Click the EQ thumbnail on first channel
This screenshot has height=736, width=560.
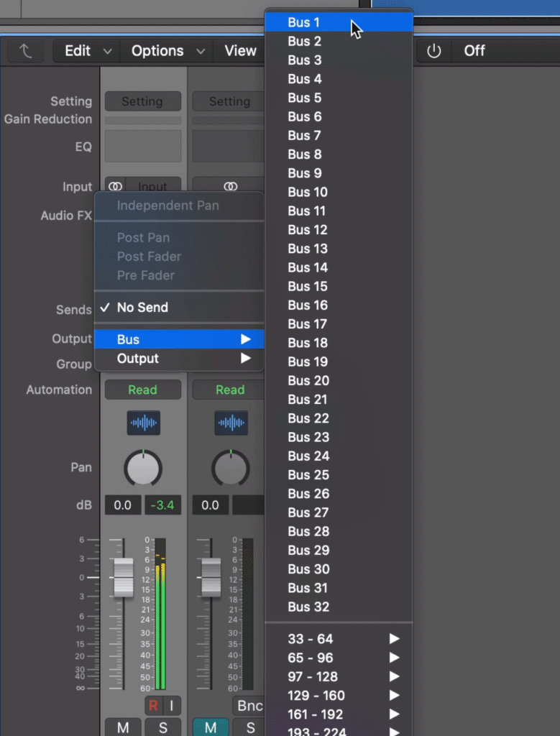click(x=143, y=146)
